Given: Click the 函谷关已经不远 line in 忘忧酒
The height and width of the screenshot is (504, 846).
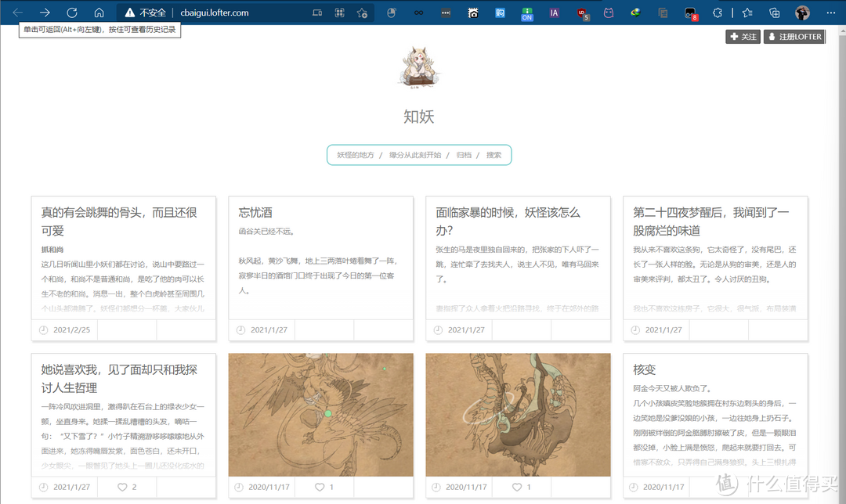Looking at the screenshot, I should click(266, 231).
